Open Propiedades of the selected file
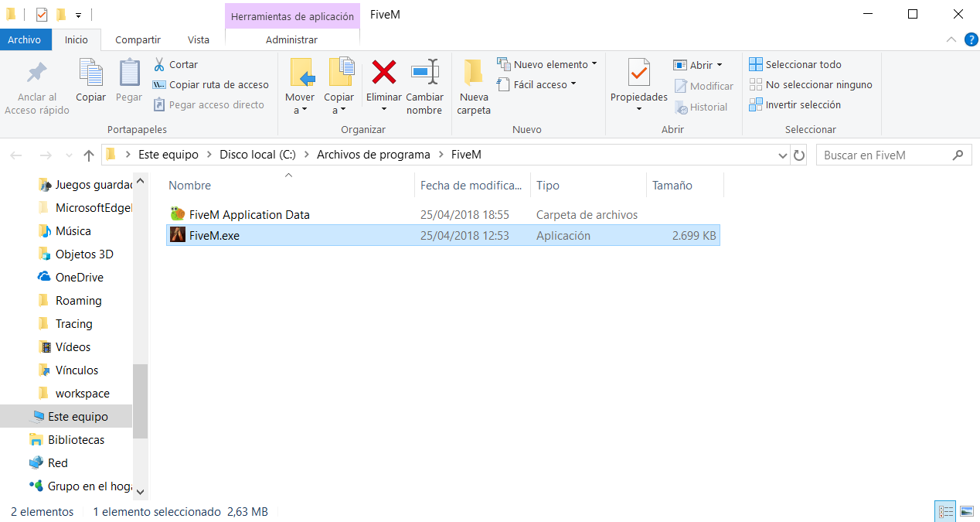Viewport: 980px width, 522px height. point(639,80)
